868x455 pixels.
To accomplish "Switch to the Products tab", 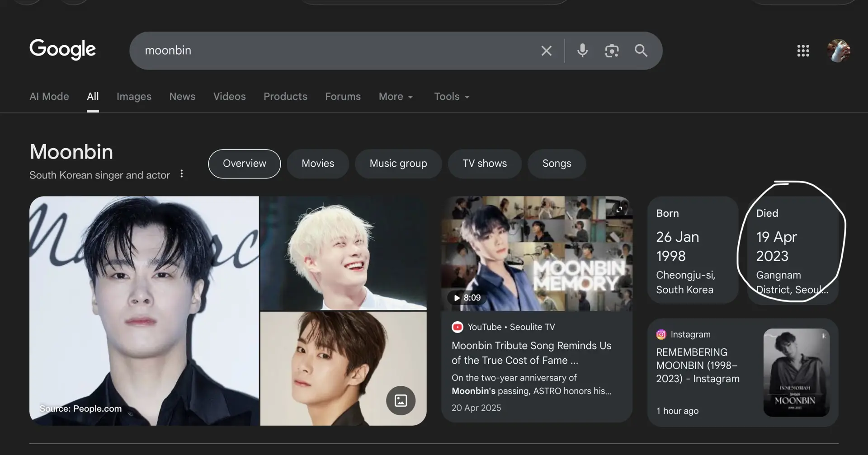I will click(285, 97).
